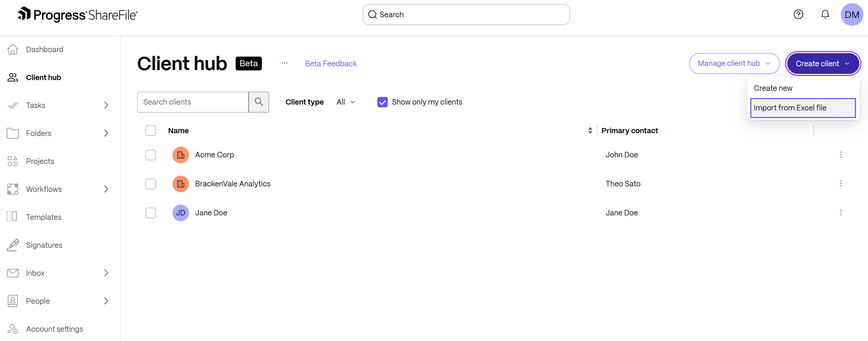Image resolution: width=868 pixels, height=341 pixels.
Task: Click the Beta Feedback link
Action: (x=330, y=64)
